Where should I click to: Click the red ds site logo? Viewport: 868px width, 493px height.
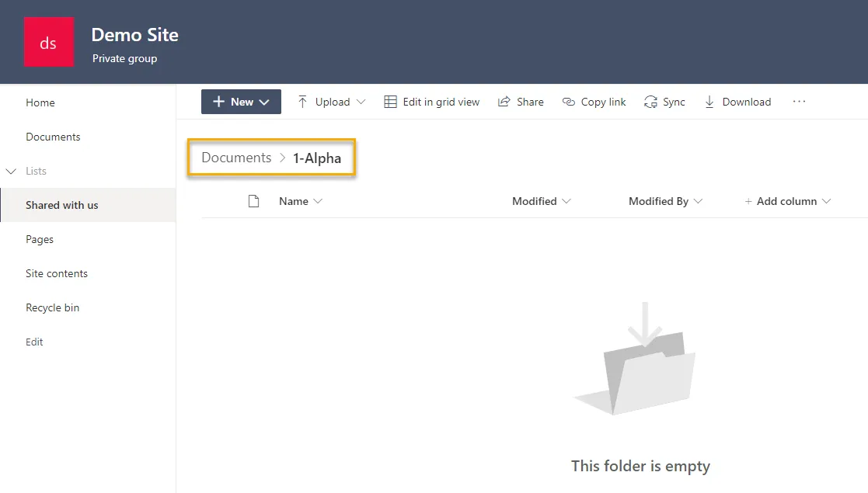click(x=49, y=42)
